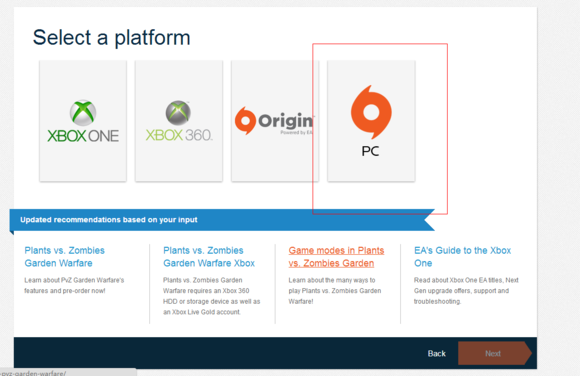Select the Xbox 360 platform card
Image resolution: width=580 pixels, height=376 pixels.
[x=179, y=121]
